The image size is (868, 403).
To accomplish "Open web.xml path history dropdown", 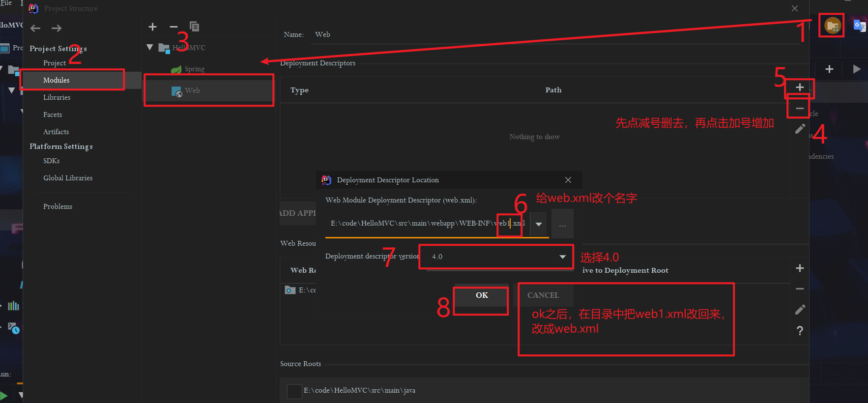I will pos(539,224).
